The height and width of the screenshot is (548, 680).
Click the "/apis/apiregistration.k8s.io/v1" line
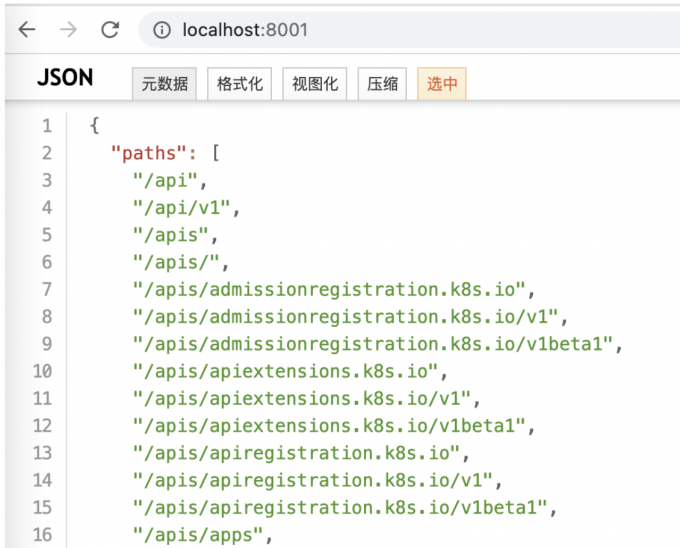pyautogui.click(x=313, y=480)
